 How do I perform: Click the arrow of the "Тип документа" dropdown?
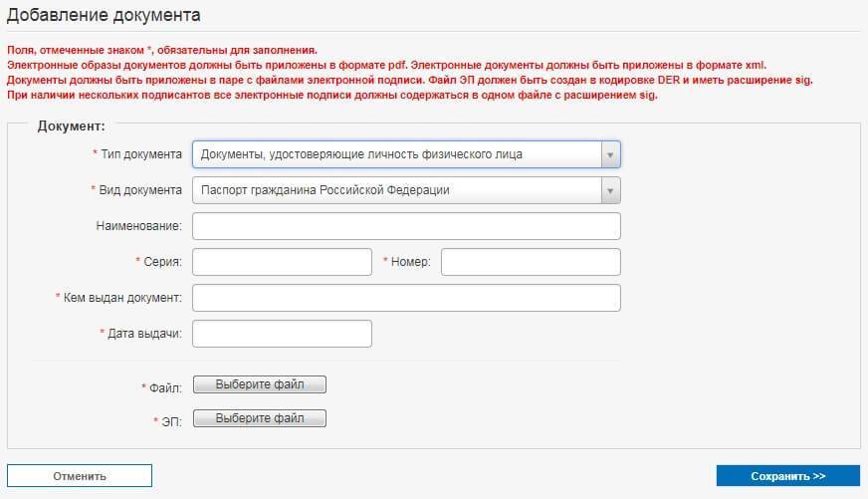[x=611, y=154]
